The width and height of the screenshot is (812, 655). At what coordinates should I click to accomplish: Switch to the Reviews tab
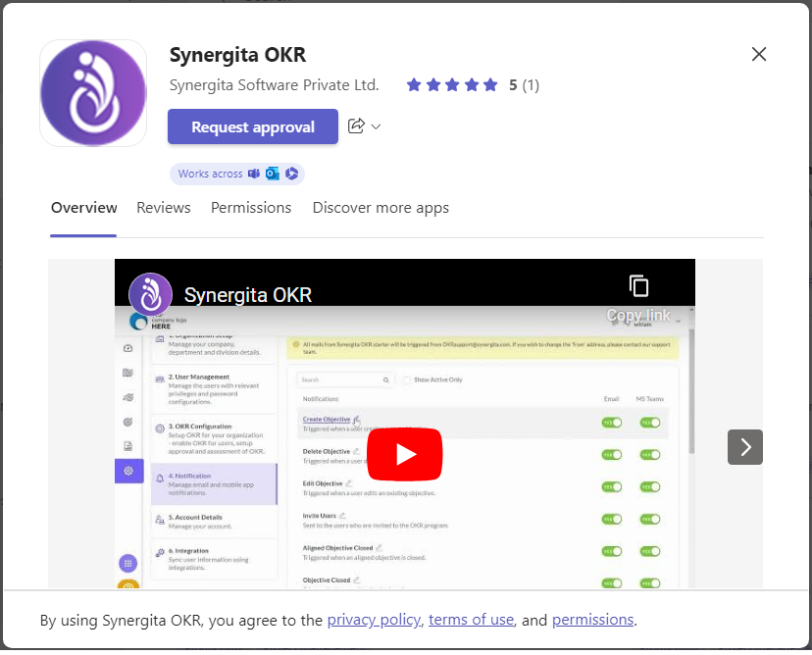click(164, 208)
